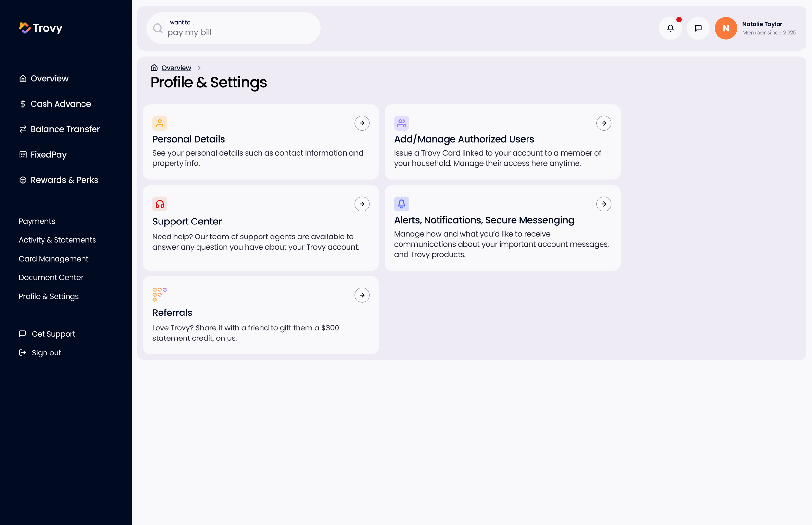Click the Support Center heading
Image resolution: width=812 pixels, height=525 pixels.
(187, 222)
